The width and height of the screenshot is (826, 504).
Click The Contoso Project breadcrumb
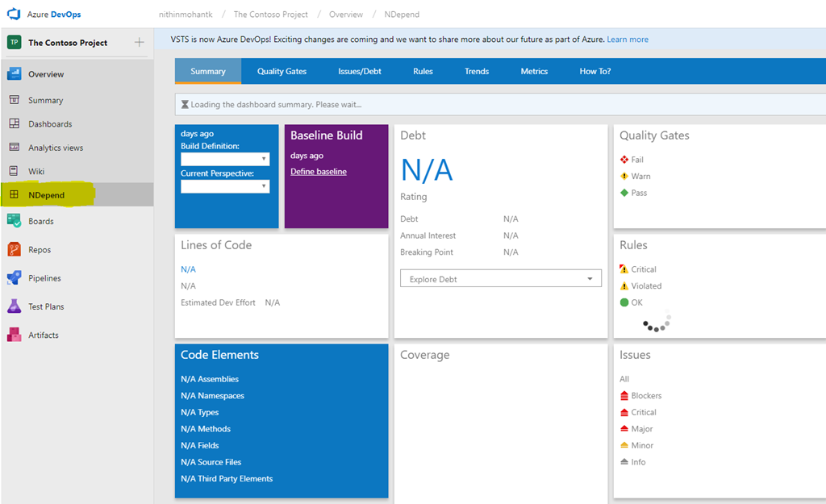pos(270,15)
